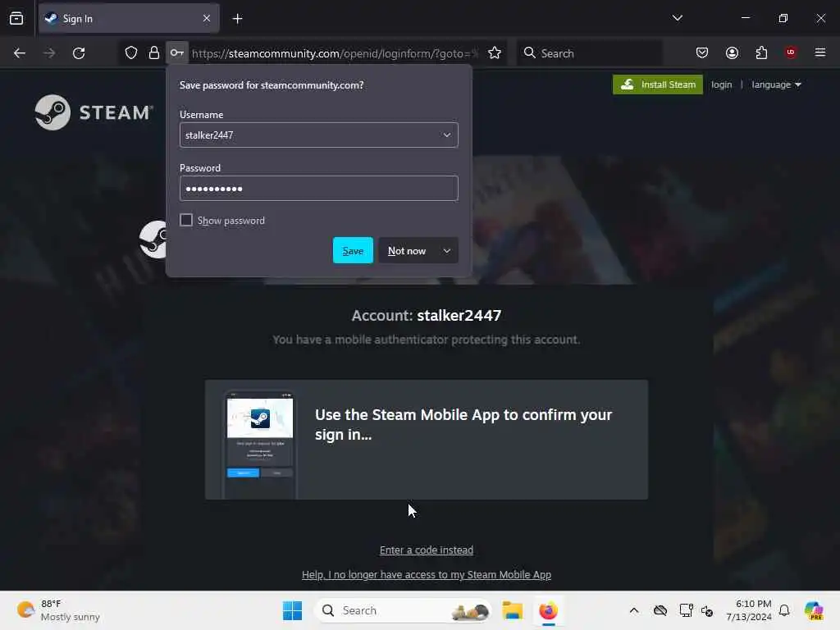Click the Steam Mobile App phone thumbnail
The width and height of the screenshot is (840, 630).
tap(260, 445)
